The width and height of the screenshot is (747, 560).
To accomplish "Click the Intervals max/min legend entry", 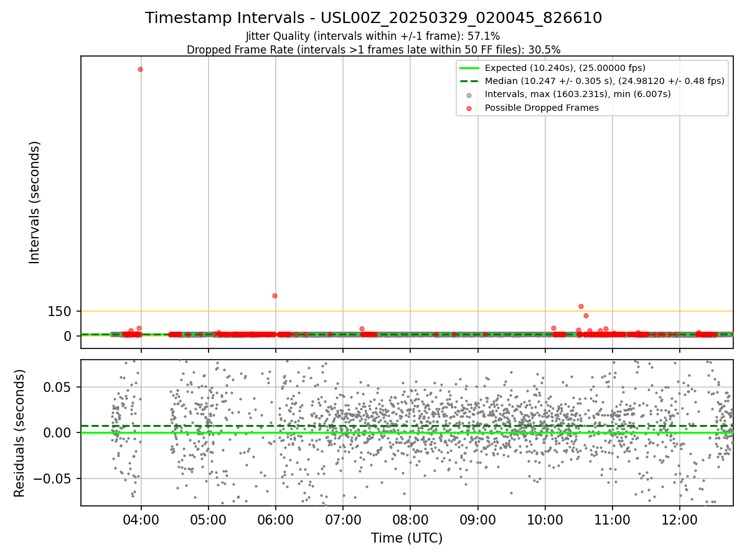I will click(565, 95).
